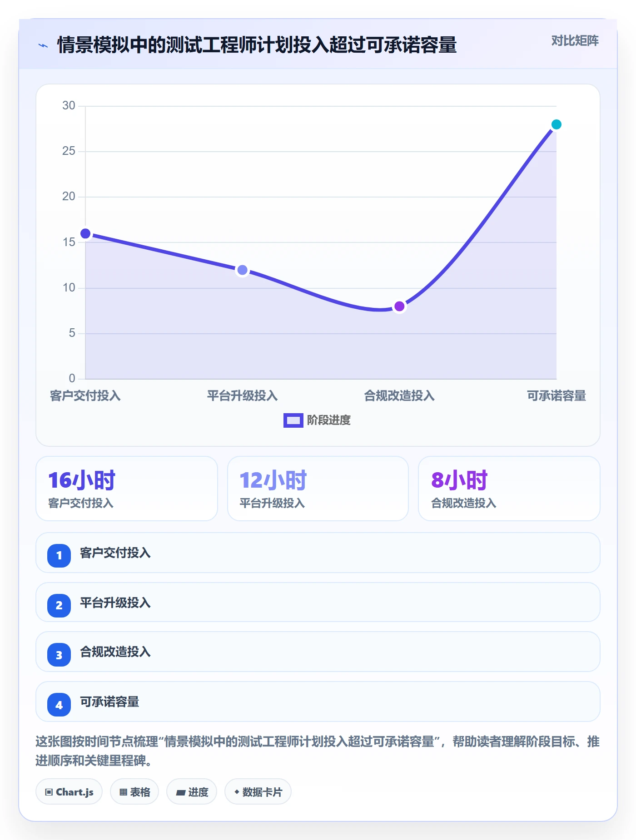
Task: Click the 可承诺容量 teal data point
Action: (556, 124)
